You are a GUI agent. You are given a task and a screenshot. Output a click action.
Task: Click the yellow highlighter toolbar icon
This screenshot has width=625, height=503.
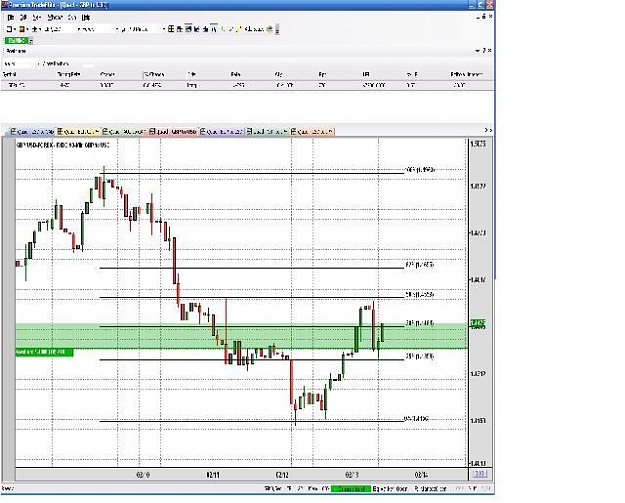pyautogui.click(x=238, y=29)
